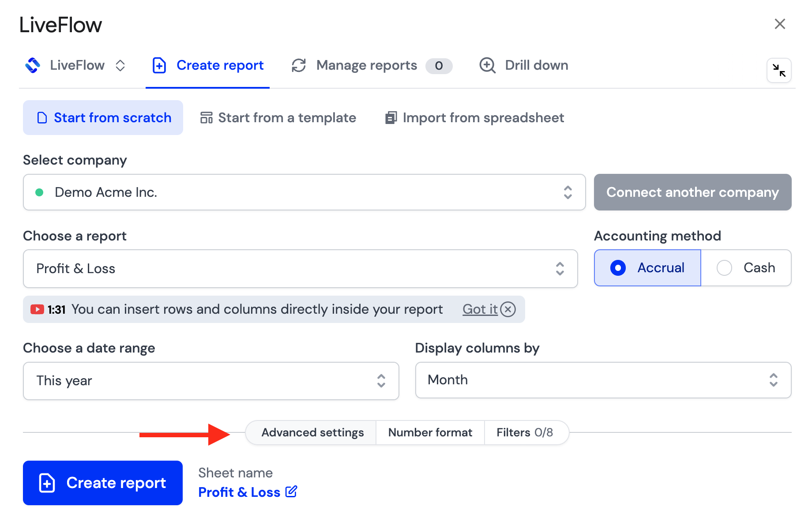Click the Month dropdown chevrons
Screen dimensions: 812x518
774,380
